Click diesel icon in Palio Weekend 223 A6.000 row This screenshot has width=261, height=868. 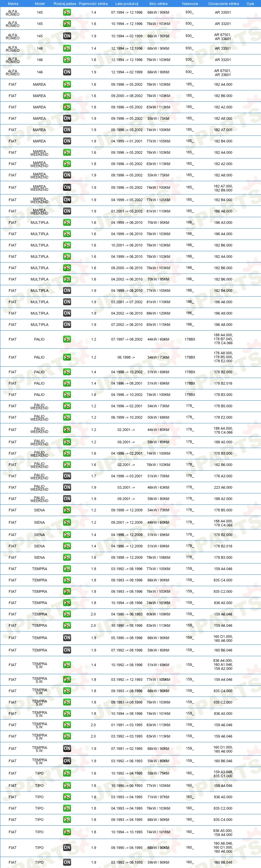pos(67,488)
